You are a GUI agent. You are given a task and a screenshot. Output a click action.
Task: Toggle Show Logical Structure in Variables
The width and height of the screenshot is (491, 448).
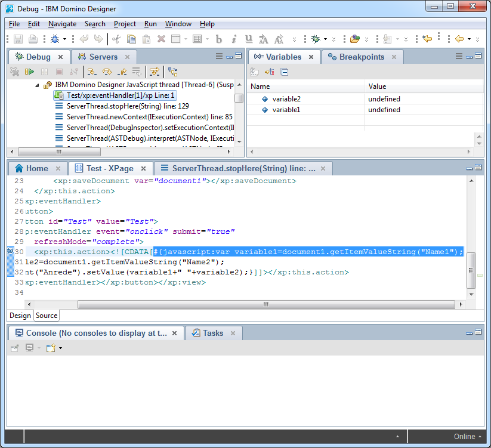[269, 72]
